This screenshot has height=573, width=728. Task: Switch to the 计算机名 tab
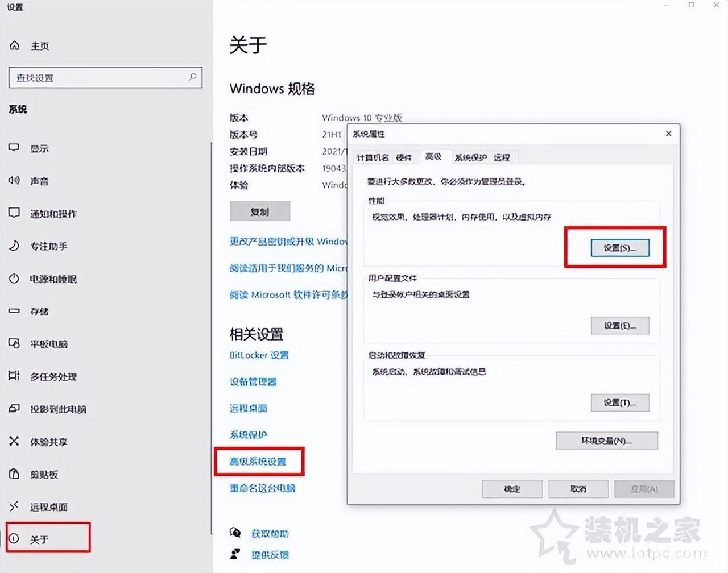click(x=373, y=157)
